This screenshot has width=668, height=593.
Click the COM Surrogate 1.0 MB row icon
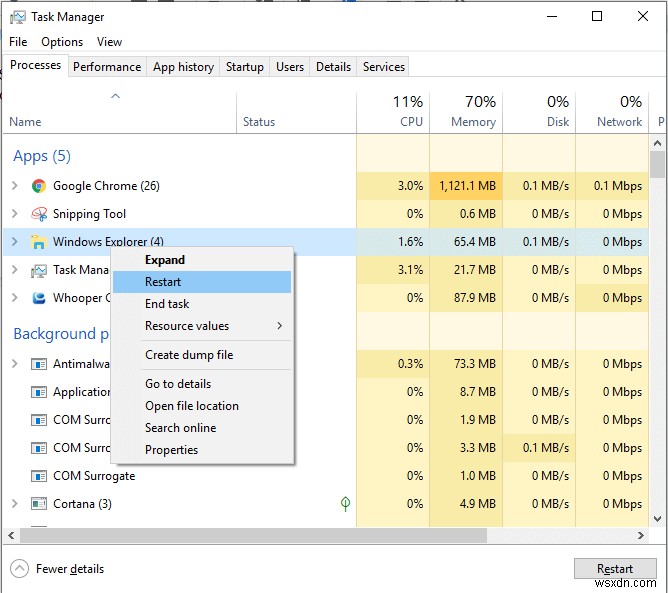[39, 476]
